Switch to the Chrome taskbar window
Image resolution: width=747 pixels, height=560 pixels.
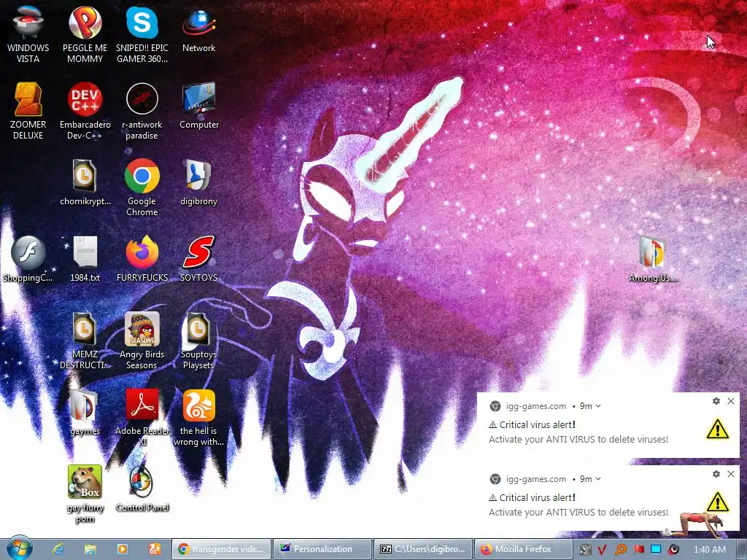[x=221, y=549]
